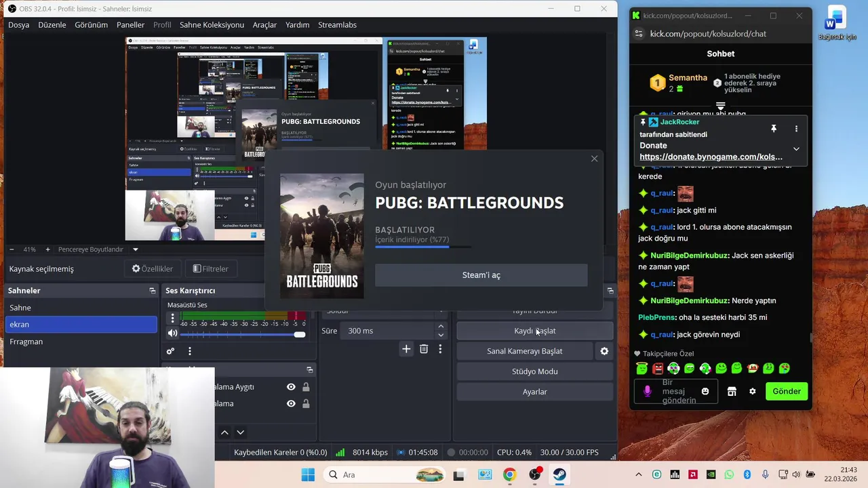Move selected source up

coord(224,432)
